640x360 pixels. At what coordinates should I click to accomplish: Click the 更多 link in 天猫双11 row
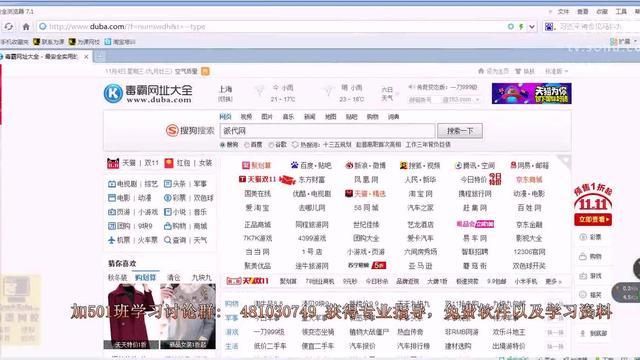coord(553,282)
